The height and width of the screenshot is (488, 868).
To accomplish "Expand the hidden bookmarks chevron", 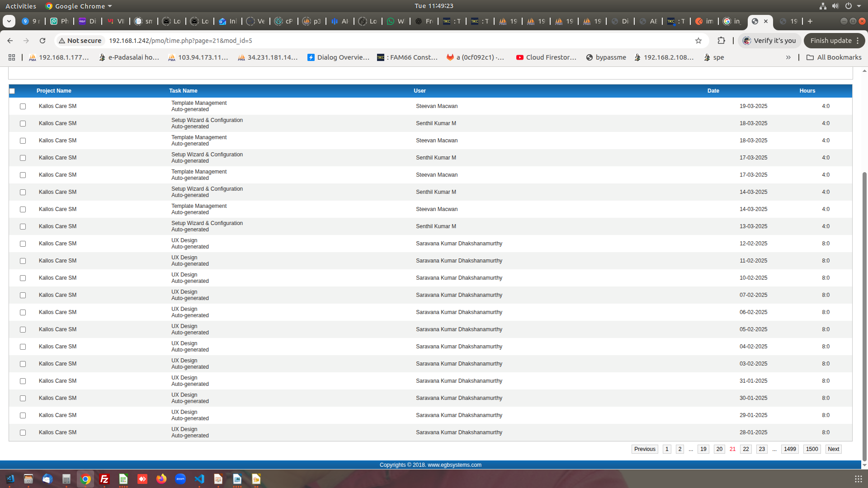I will click(788, 57).
